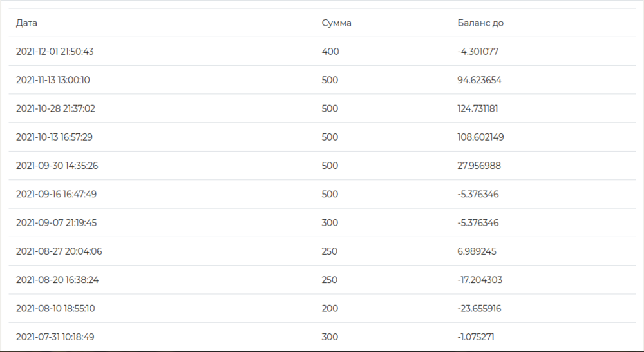Screen dimensions: 644x352
Task: Select the 2021-12-01 21:50:43 date cell
Action: pos(55,52)
